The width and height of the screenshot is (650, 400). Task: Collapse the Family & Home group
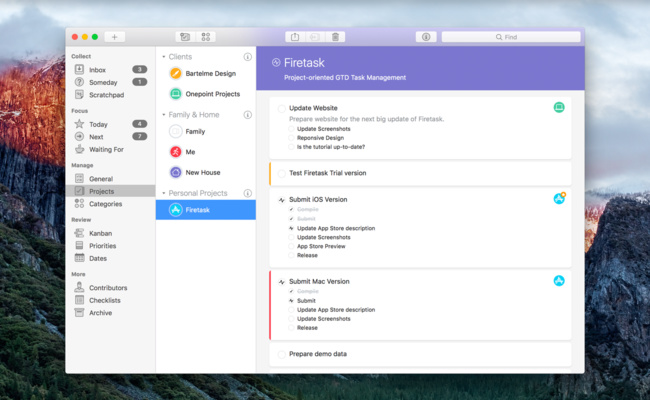tap(164, 115)
